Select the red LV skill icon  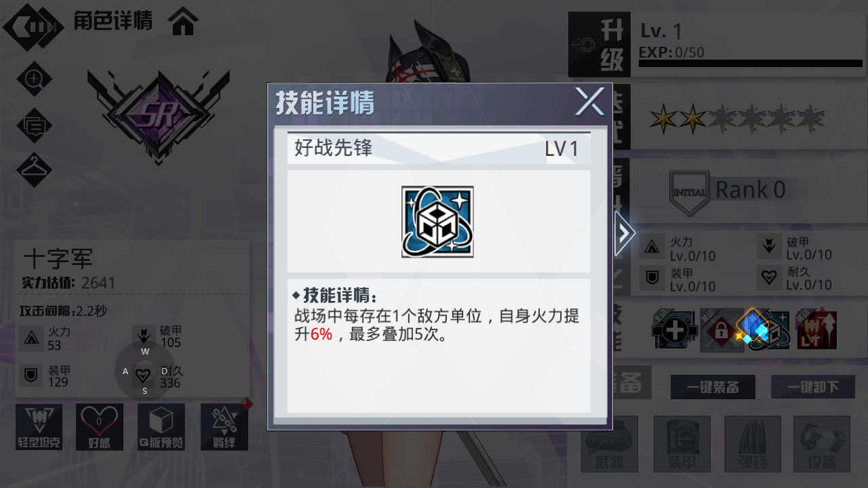tap(816, 331)
